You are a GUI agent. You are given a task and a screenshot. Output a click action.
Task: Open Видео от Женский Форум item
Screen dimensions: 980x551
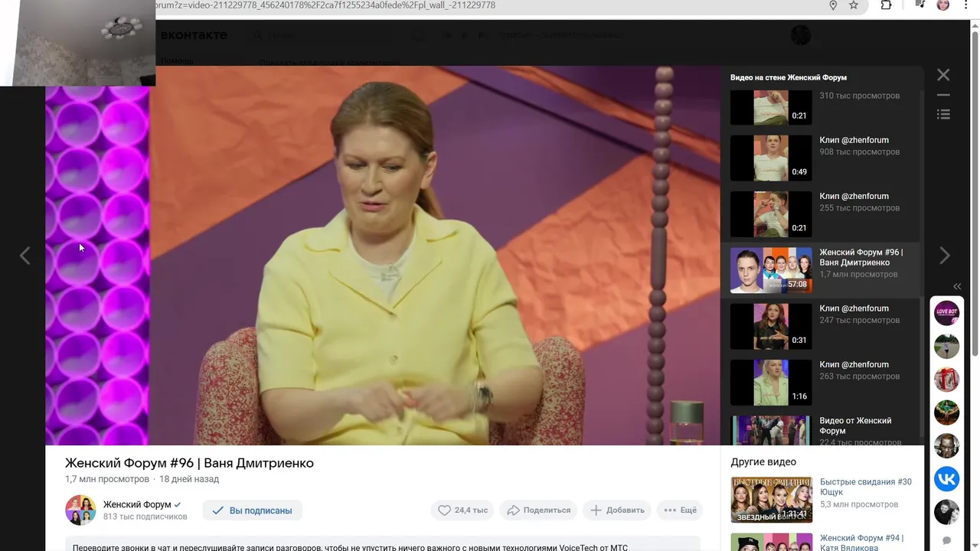[x=855, y=425]
